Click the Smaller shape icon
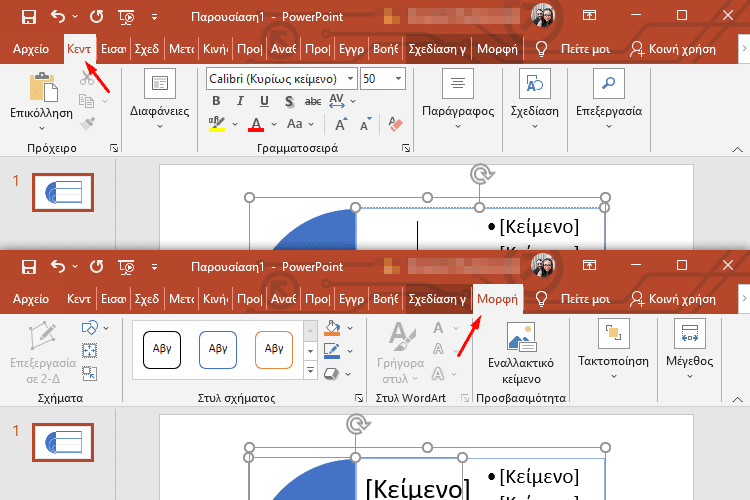 89,373
